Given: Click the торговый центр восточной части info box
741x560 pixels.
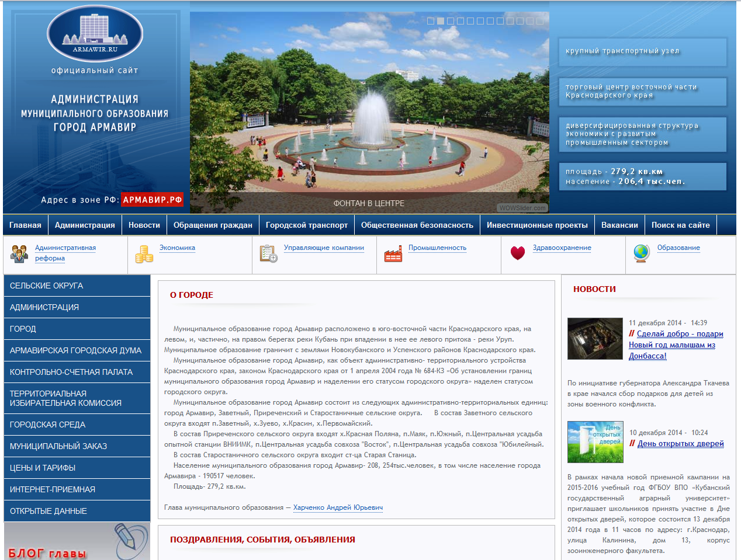Looking at the screenshot, I should pos(642,92).
